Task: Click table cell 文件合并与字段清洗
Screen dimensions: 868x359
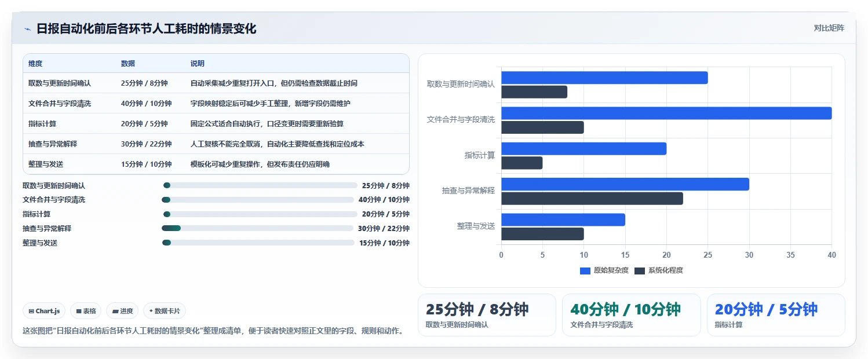Action: 60,104
